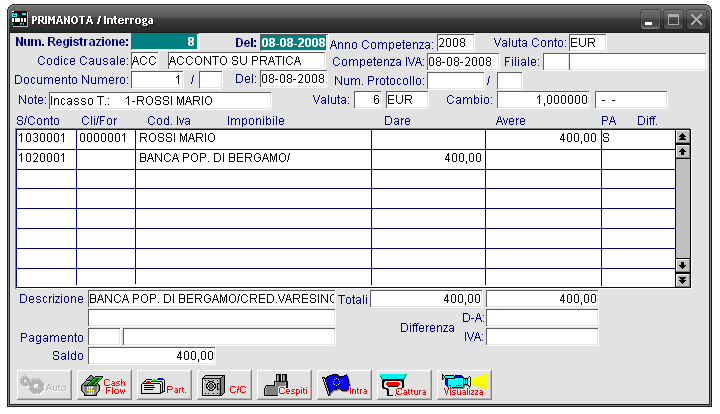Click the Pagamento code field

click(104, 337)
